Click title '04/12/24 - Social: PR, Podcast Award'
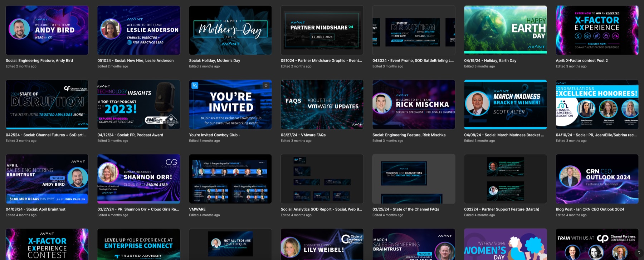The width and height of the screenshot is (644, 260). 130,135
